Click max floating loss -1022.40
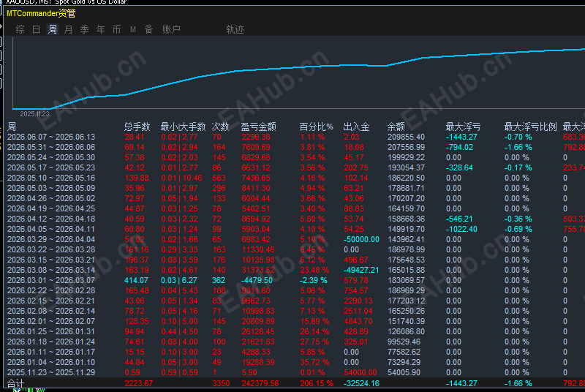 click(x=461, y=229)
